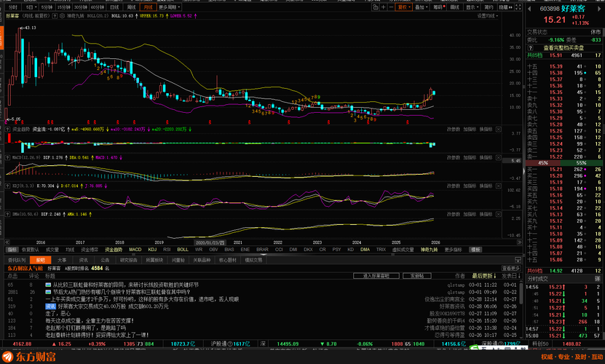
Task: Click 查看完整档买卖盘 link
Action: tap(564, 48)
